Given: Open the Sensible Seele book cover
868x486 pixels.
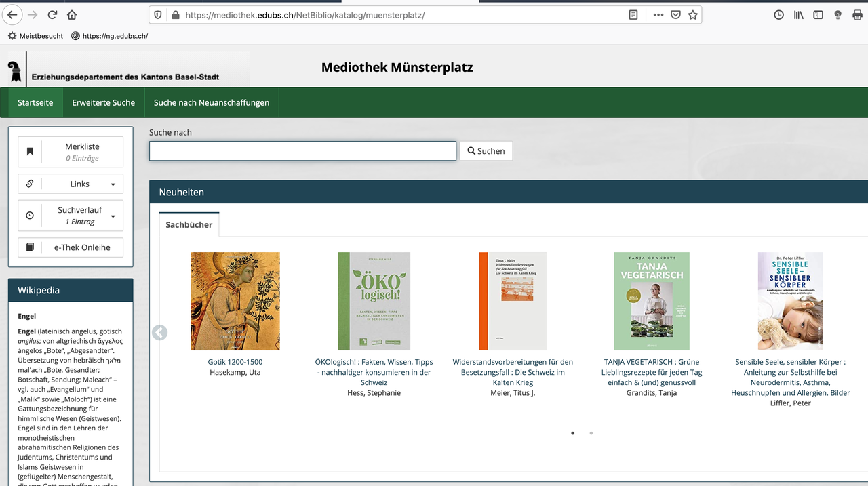Looking at the screenshot, I should (791, 301).
